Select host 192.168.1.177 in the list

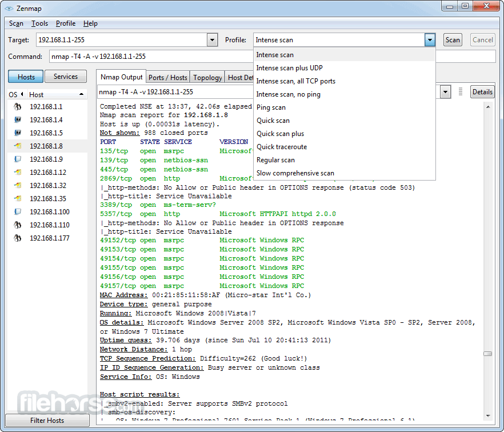(x=47, y=238)
